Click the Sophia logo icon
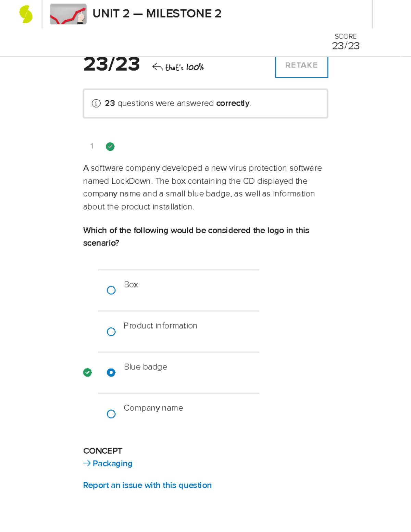This screenshot has width=411, height=532. click(25, 14)
